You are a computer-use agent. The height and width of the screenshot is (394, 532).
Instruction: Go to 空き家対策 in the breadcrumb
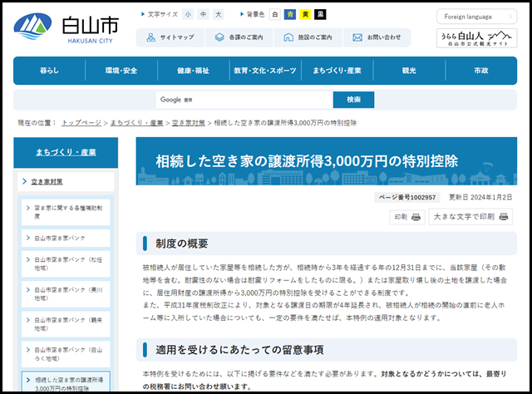coord(189,123)
